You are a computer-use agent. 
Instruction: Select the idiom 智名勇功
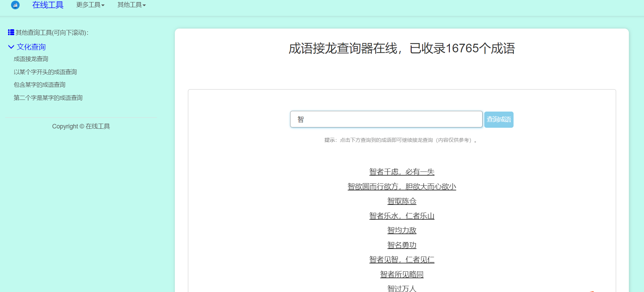[x=402, y=245]
